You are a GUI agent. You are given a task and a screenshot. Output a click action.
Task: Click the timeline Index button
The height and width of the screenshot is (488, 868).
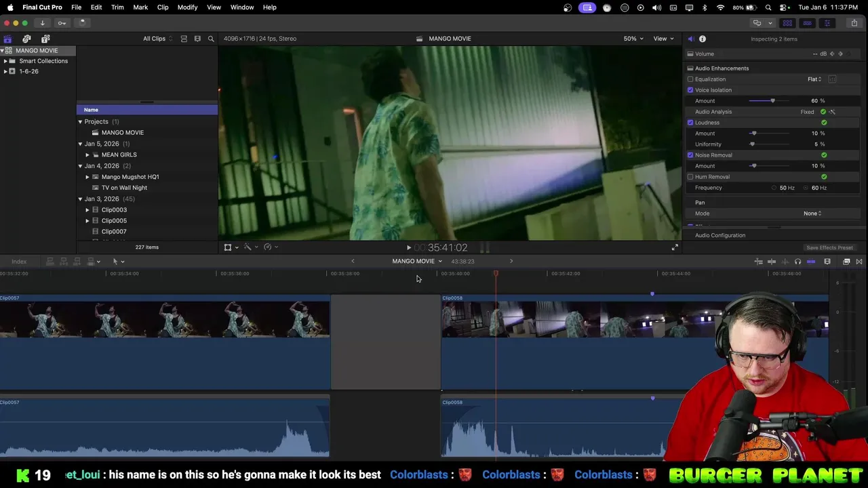point(19,262)
